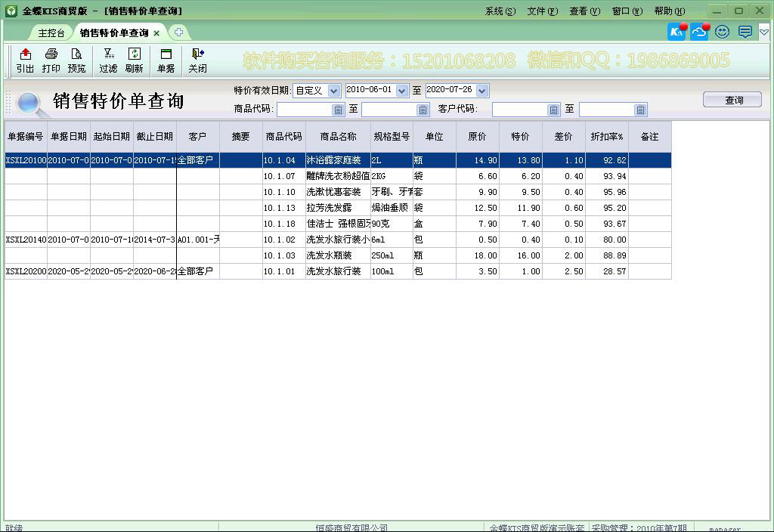Expand the chevron dropdown at top right

764,32
